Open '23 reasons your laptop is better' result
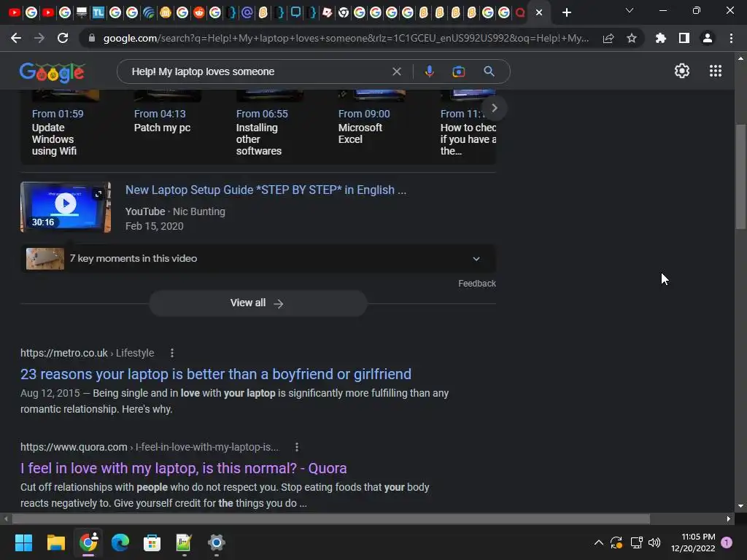Viewport: 747px width, 560px height. coord(216,374)
